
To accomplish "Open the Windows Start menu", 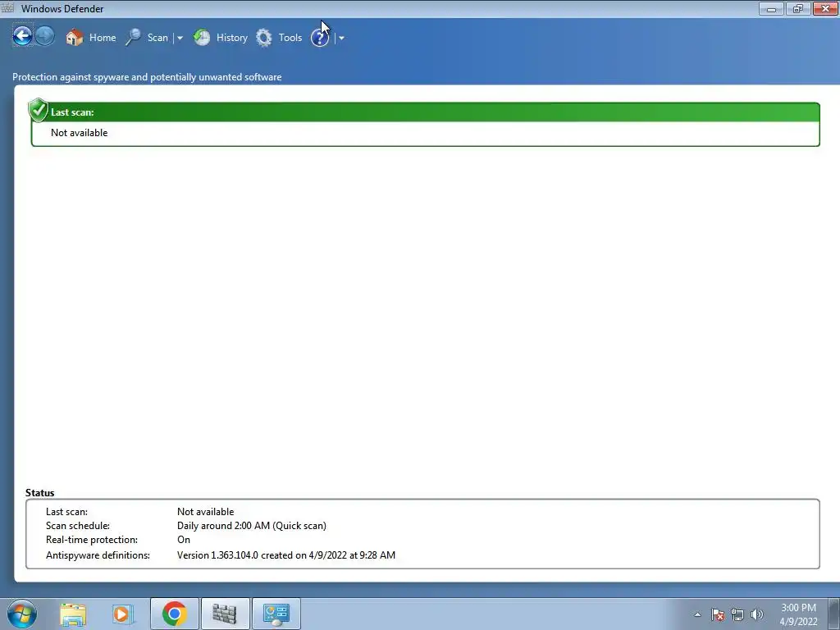I will [22, 614].
